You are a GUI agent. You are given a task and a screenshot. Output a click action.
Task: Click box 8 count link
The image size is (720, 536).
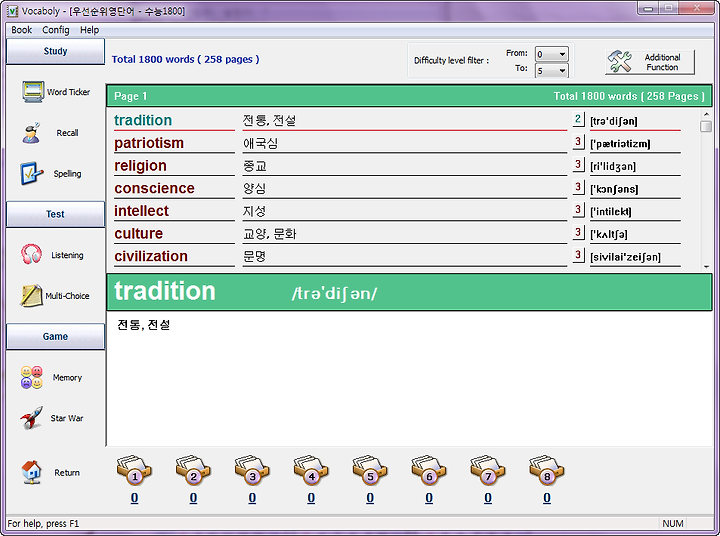click(x=546, y=498)
